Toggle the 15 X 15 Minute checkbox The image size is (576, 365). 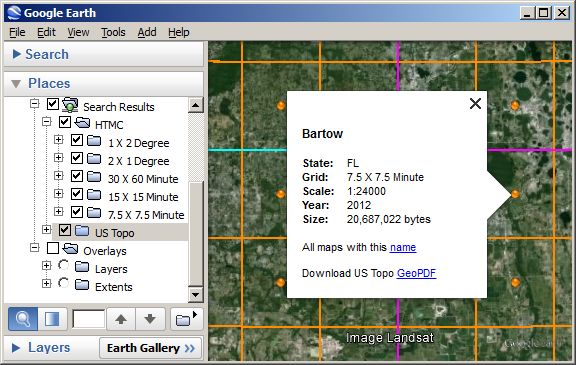[77, 194]
